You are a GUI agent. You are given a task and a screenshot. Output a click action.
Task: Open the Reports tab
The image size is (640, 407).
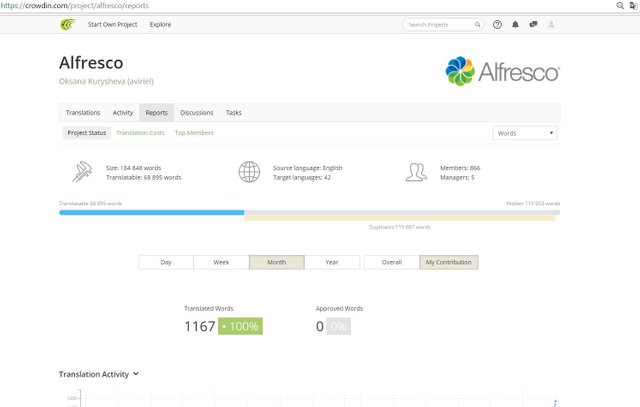tap(157, 113)
